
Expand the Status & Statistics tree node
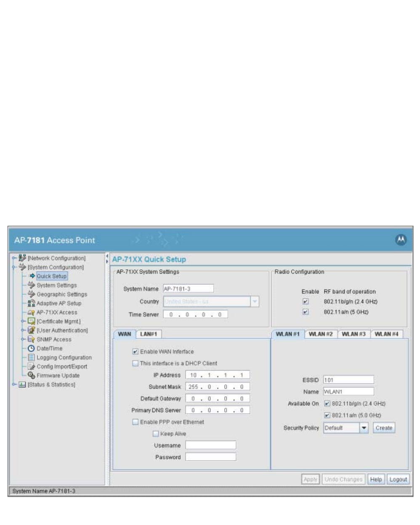[14, 384]
